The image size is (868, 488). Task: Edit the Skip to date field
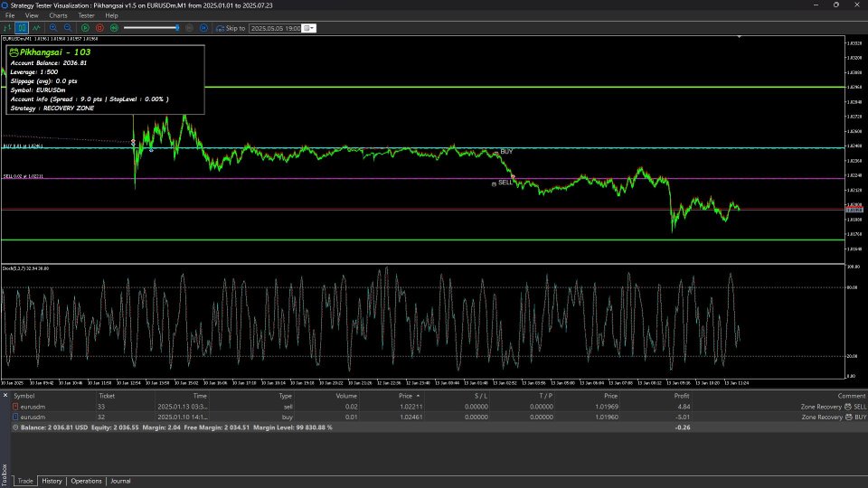(x=275, y=28)
